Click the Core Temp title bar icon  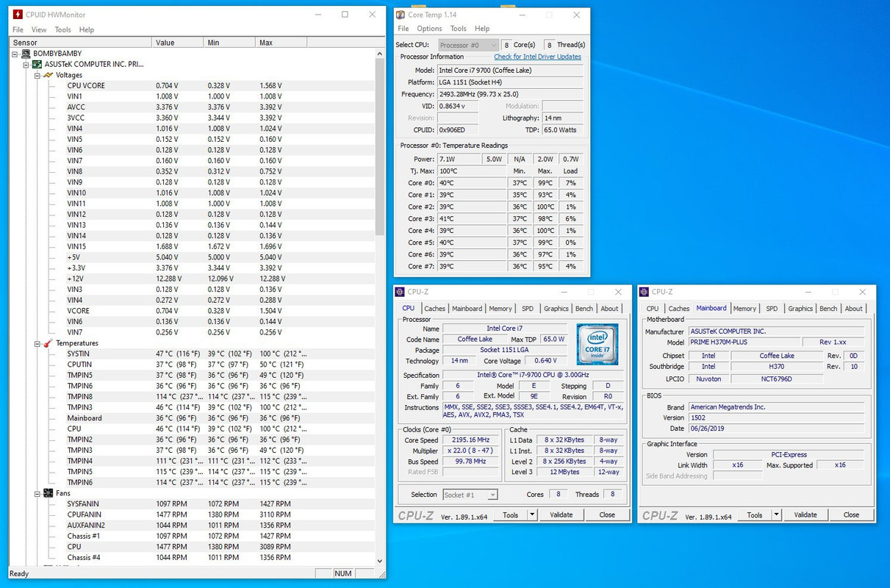[401, 15]
